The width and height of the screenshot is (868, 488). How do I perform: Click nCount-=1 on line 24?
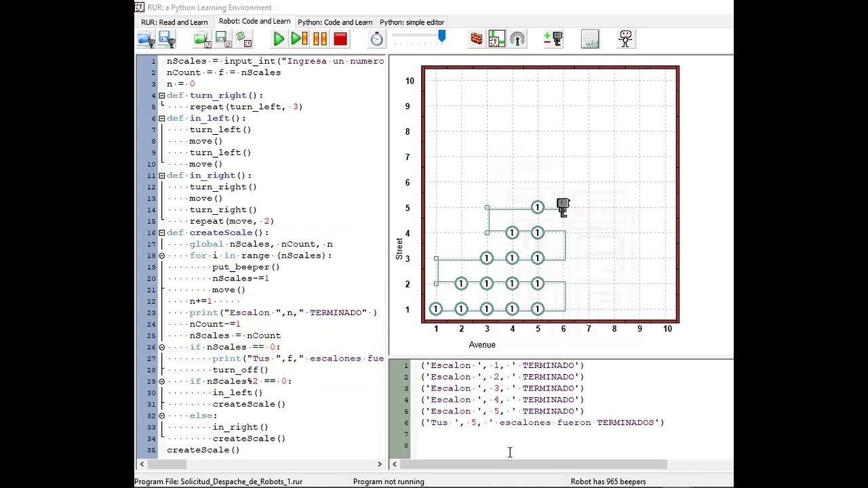click(215, 324)
